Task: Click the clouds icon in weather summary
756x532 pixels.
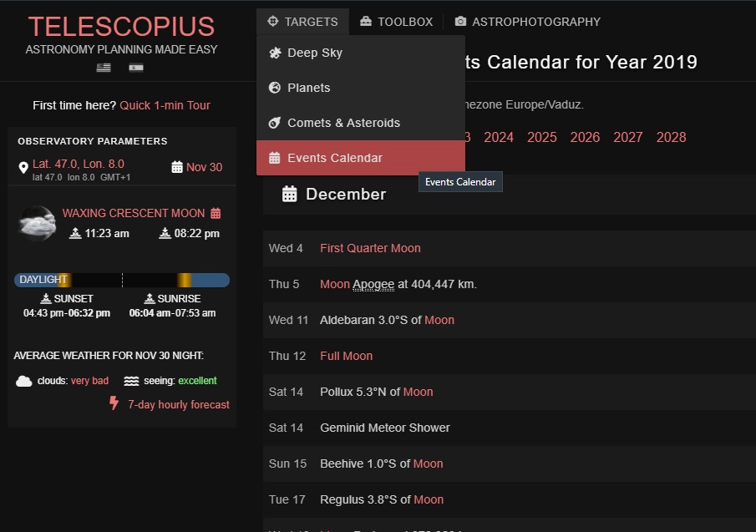Action: (x=23, y=381)
